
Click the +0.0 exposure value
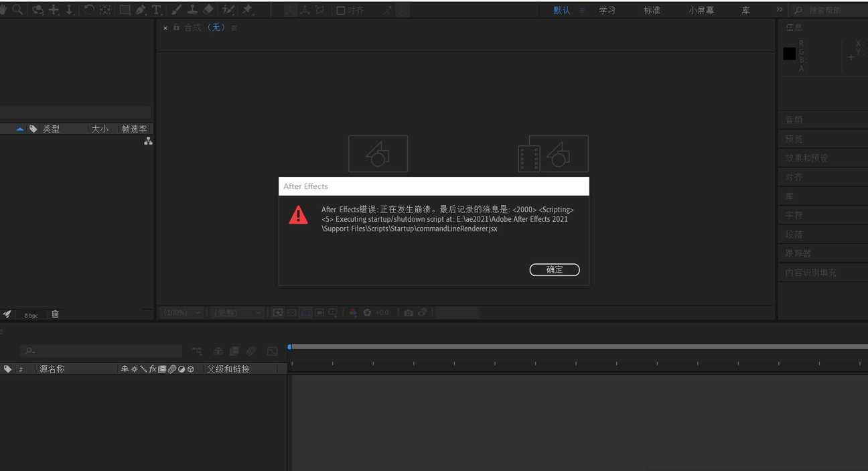click(382, 313)
